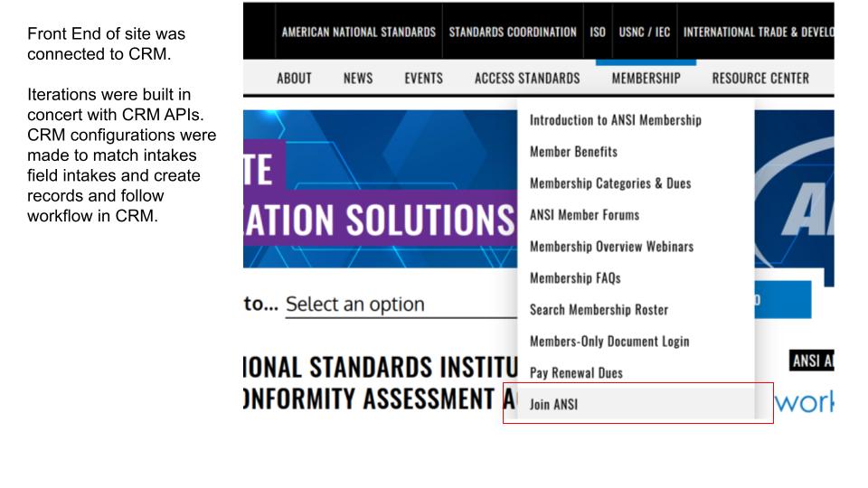This screenshot has width=868, height=488.
Task: Select Membership Overview Webinars
Action: click(611, 247)
